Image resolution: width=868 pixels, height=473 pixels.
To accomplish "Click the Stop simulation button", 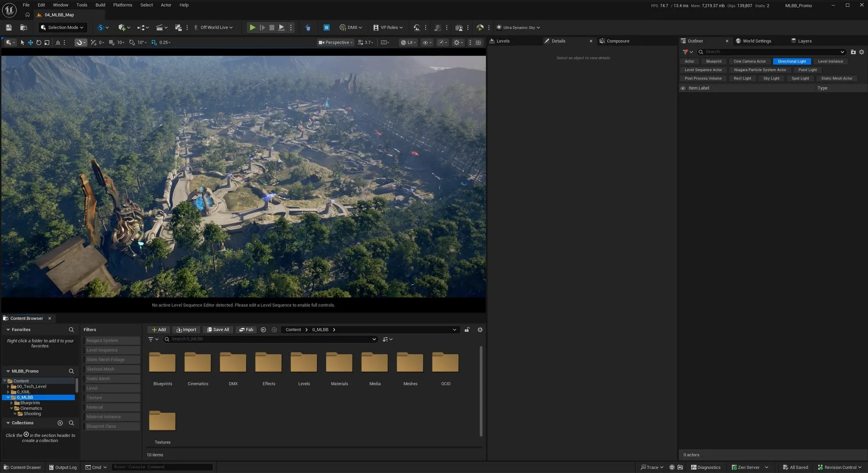I will pos(272,28).
